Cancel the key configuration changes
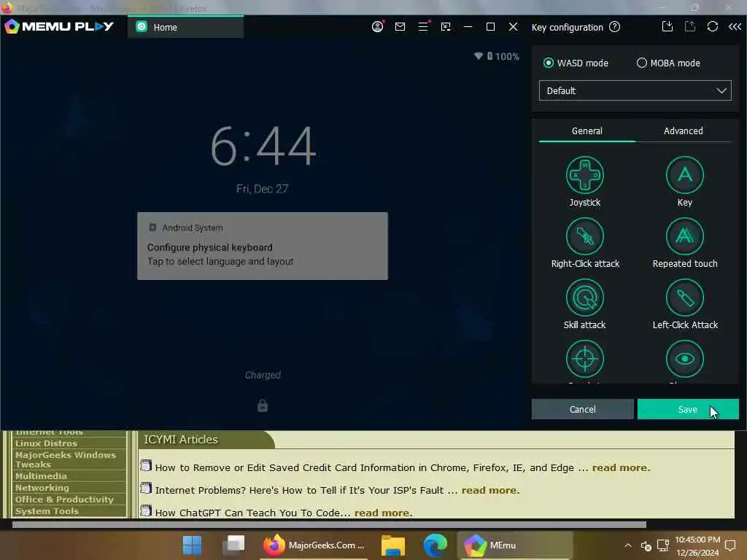The width and height of the screenshot is (747, 560). pyautogui.click(x=582, y=409)
